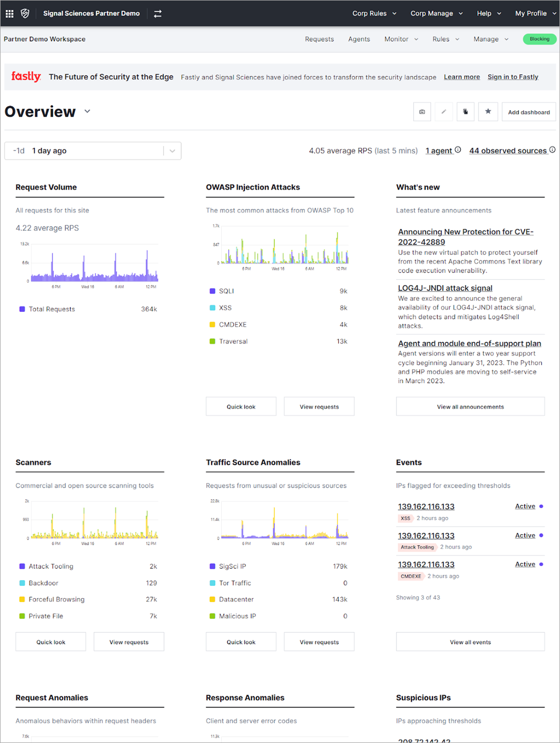560x743 pixels.
Task: Click info icon beside 1 agent
Action: [x=458, y=150]
